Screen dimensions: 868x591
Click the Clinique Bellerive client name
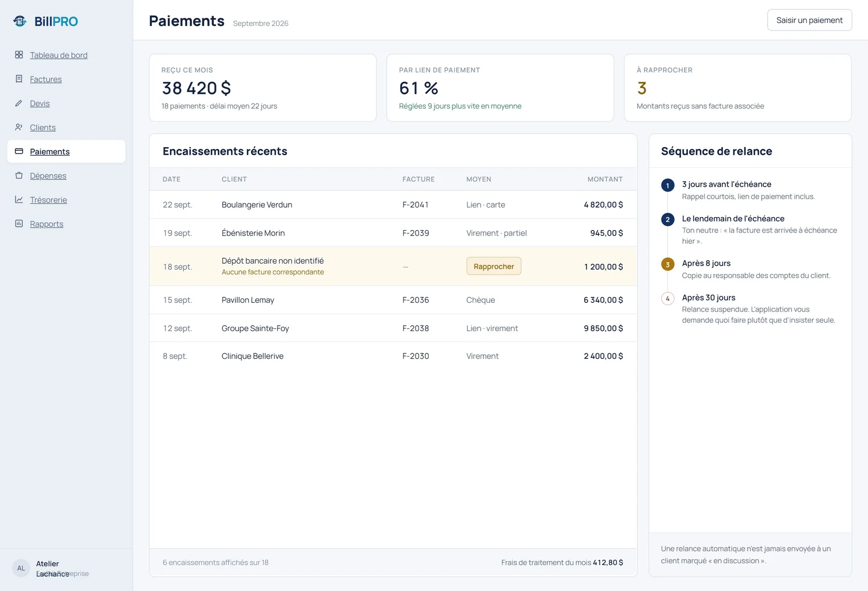pos(252,356)
